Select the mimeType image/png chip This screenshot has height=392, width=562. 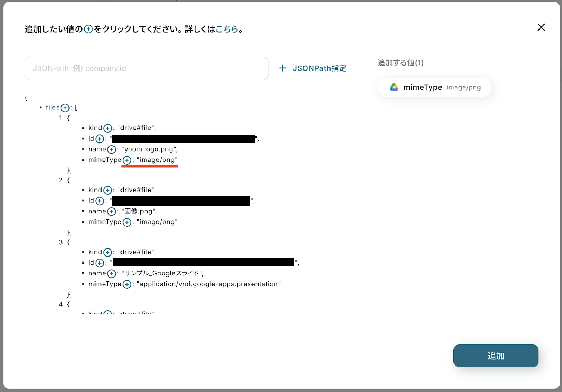[x=434, y=87]
